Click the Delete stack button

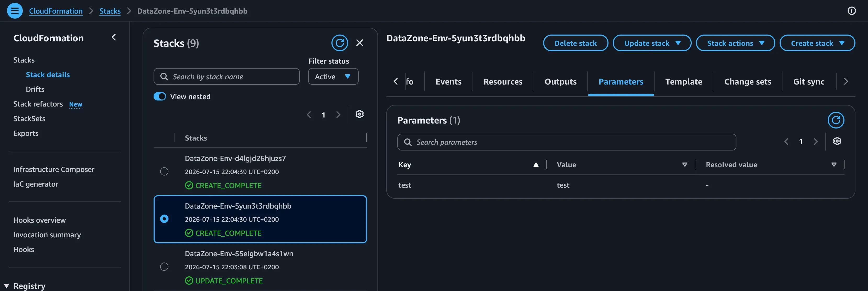[x=576, y=43]
